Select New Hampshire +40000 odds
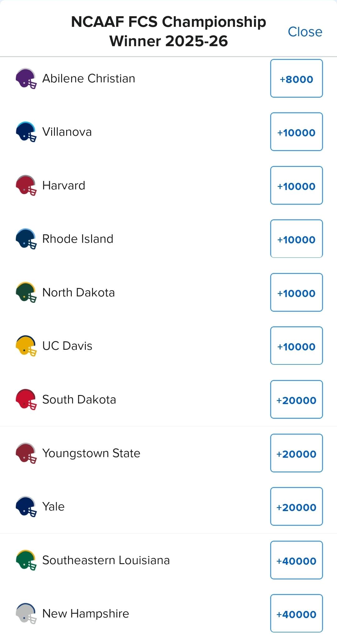The width and height of the screenshot is (337, 644). pyautogui.click(x=296, y=614)
